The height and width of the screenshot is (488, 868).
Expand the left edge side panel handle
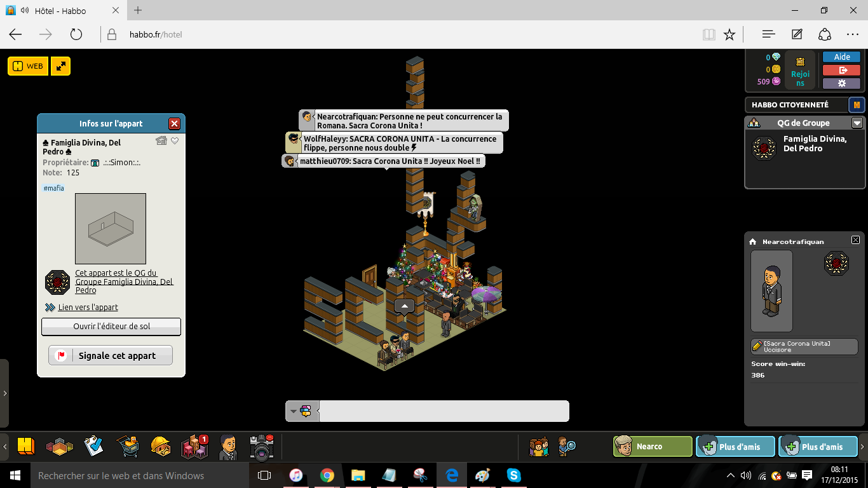(x=4, y=393)
